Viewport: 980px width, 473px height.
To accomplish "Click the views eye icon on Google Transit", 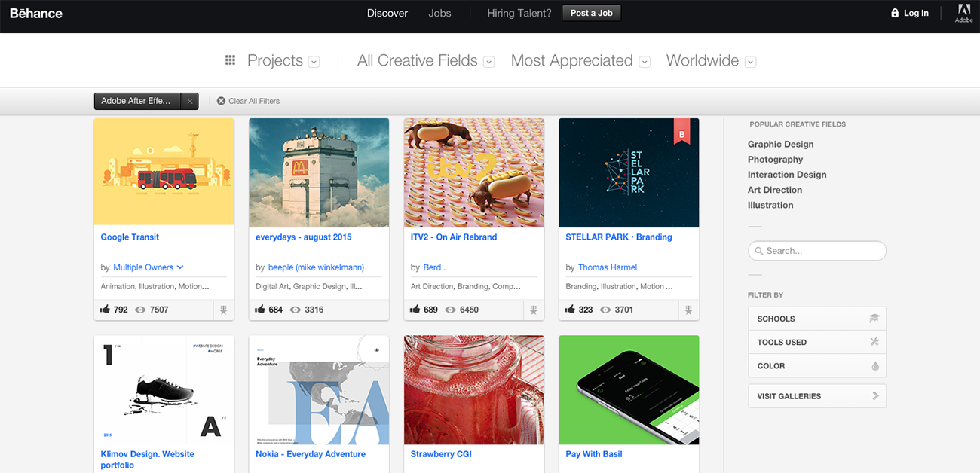I will click(139, 310).
